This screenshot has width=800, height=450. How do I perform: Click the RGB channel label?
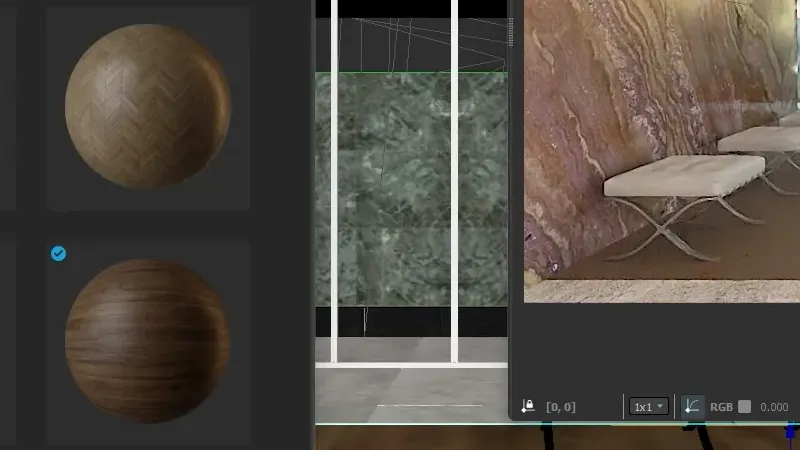[721, 407]
